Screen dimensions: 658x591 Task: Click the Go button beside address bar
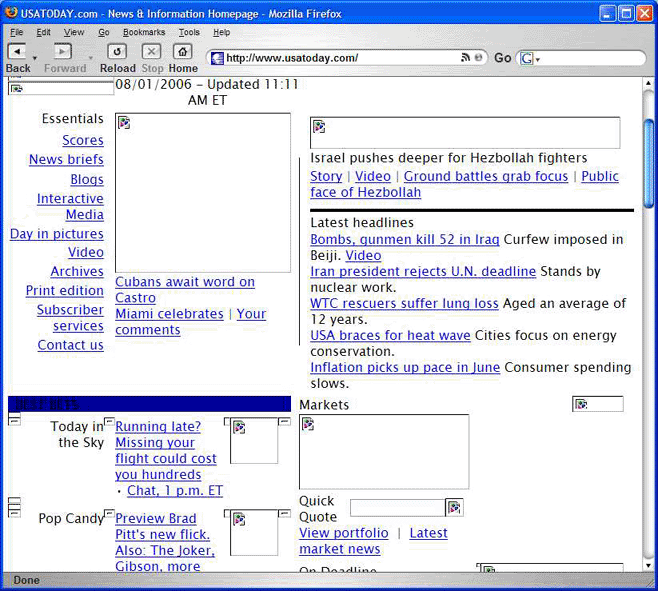[502, 58]
